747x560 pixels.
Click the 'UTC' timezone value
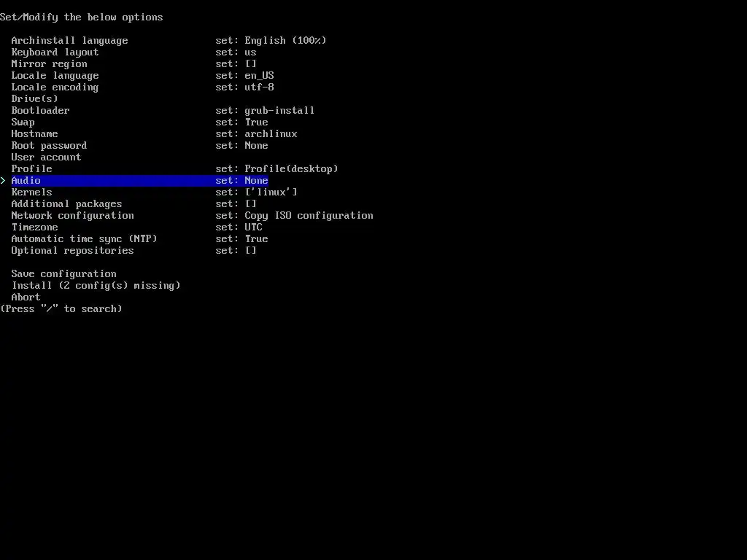(x=253, y=227)
